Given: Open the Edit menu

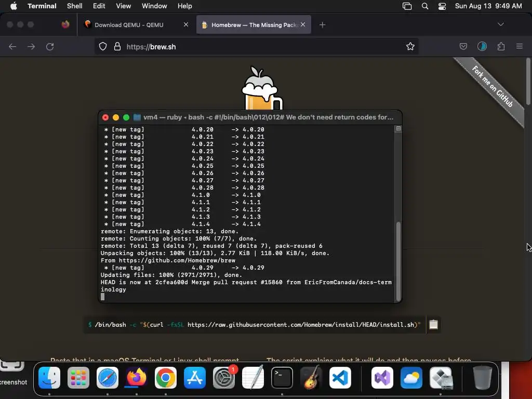Looking at the screenshot, I should click(x=99, y=6).
